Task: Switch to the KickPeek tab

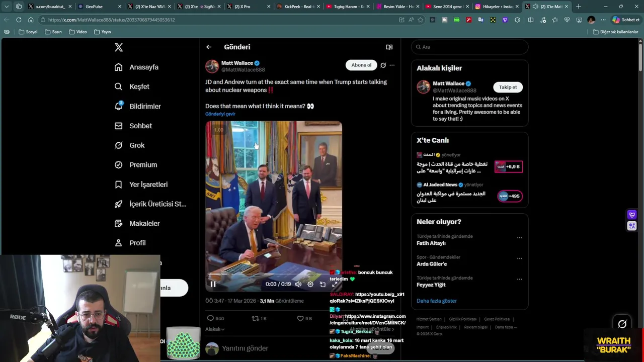Action: pyautogui.click(x=299, y=7)
